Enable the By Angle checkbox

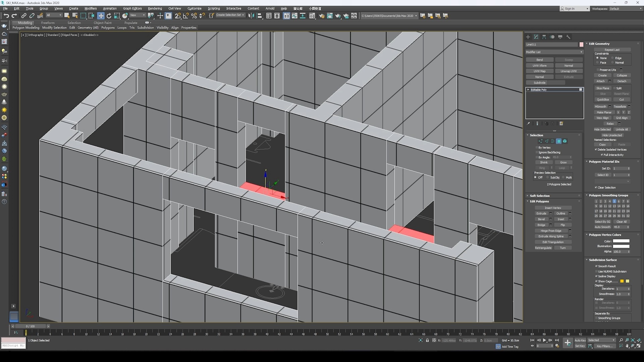(x=537, y=157)
